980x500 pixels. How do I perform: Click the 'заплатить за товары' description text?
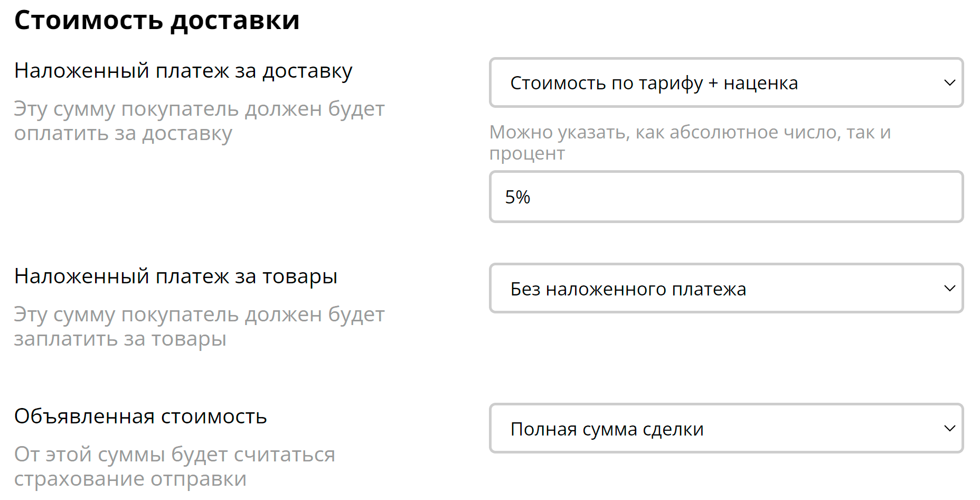click(120, 339)
